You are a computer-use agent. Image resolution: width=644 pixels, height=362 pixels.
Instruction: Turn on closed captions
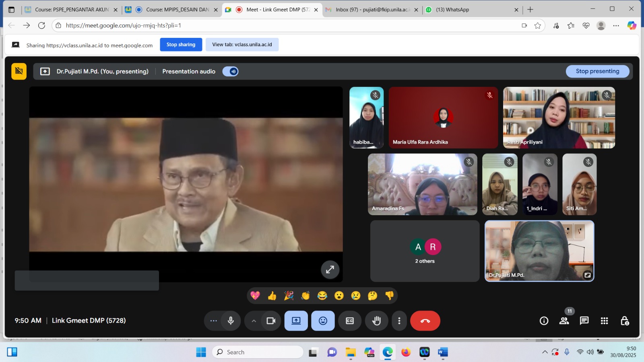click(350, 321)
